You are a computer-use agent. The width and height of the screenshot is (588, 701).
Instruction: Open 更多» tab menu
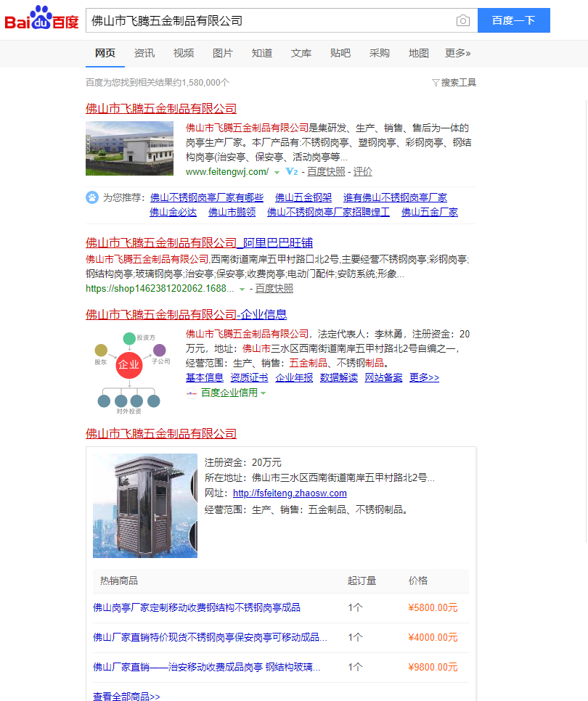pyautogui.click(x=457, y=53)
